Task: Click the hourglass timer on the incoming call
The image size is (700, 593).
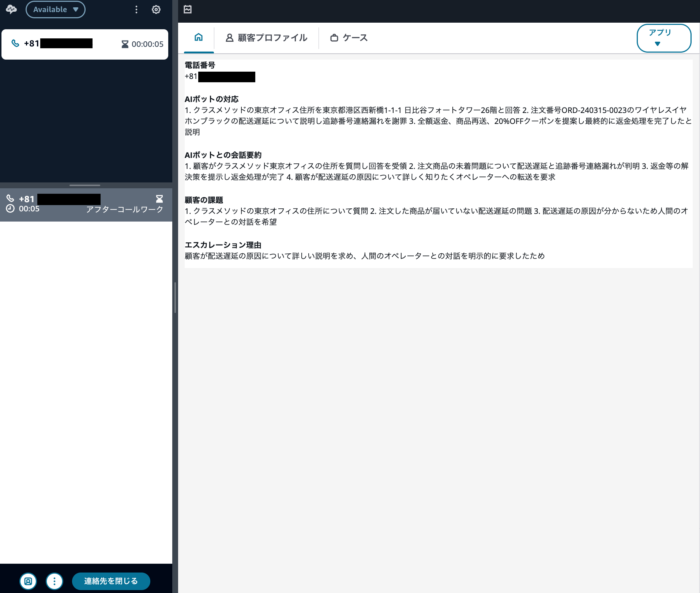Action: click(x=125, y=44)
